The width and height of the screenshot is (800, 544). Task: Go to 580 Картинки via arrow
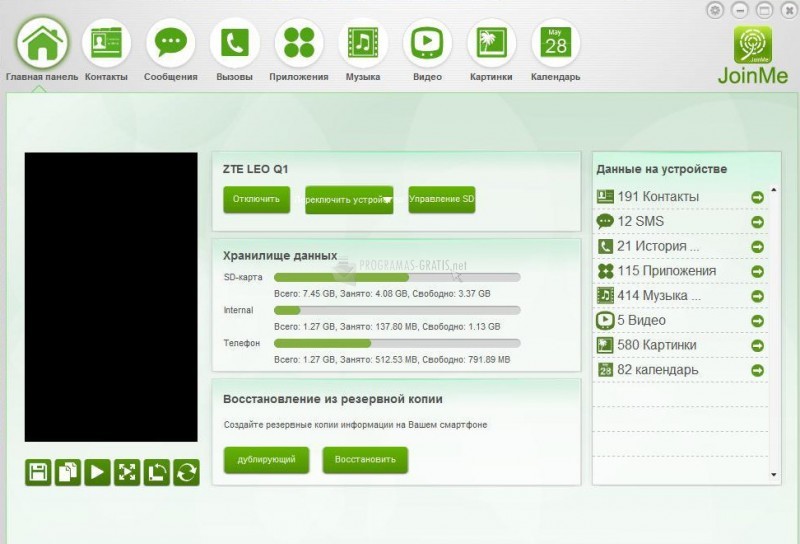pyautogui.click(x=758, y=345)
